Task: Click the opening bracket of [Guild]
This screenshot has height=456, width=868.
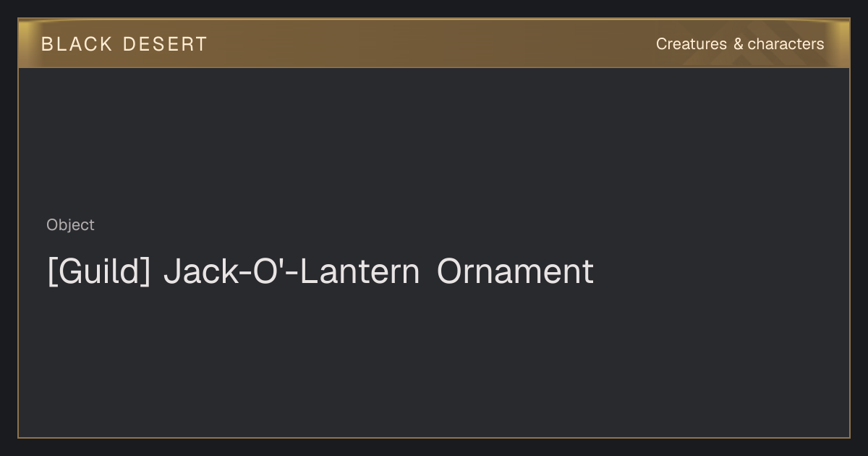Action: (51, 272)
